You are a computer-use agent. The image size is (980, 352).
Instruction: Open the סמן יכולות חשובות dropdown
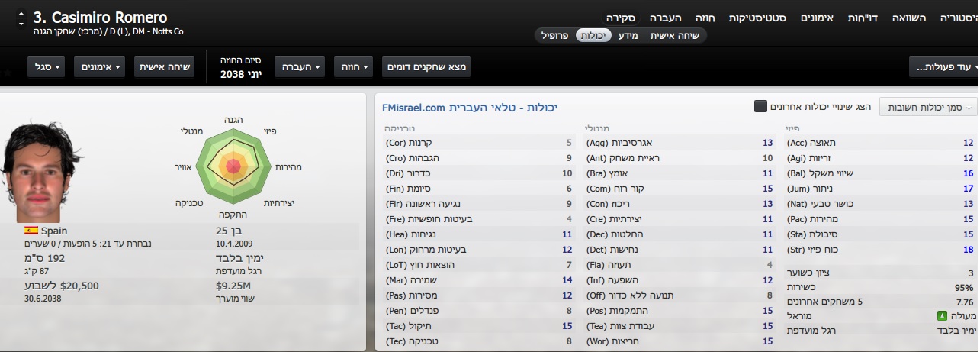coord(927,107)
